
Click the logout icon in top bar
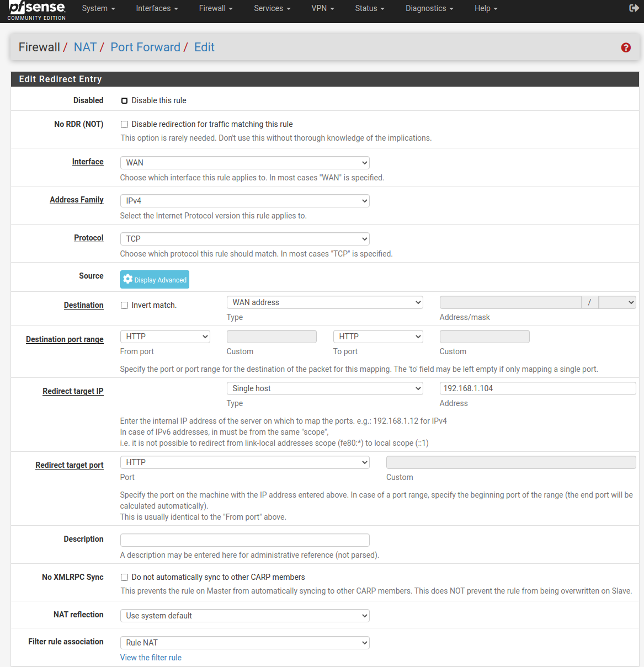[634, 8]
